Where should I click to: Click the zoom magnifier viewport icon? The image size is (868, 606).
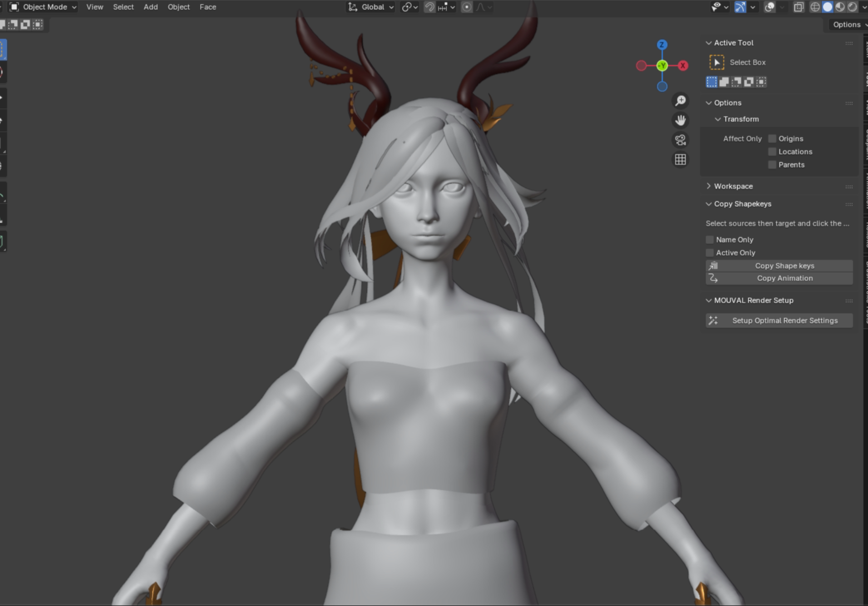680,101
